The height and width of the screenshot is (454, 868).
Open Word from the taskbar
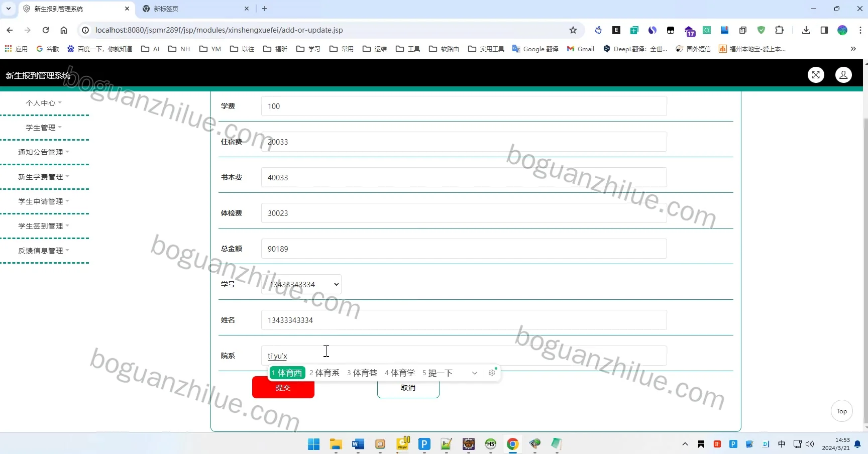(x=358, y=444)
